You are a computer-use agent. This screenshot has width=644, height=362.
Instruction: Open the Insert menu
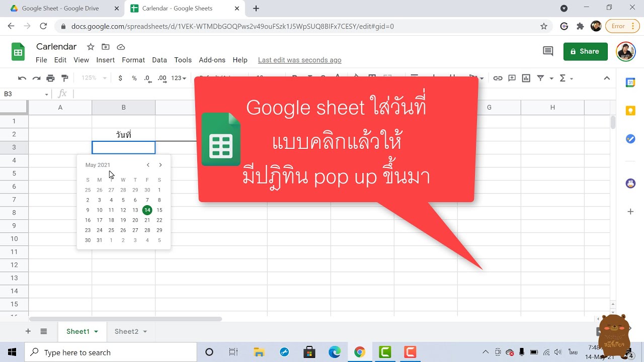click(106, 60)
